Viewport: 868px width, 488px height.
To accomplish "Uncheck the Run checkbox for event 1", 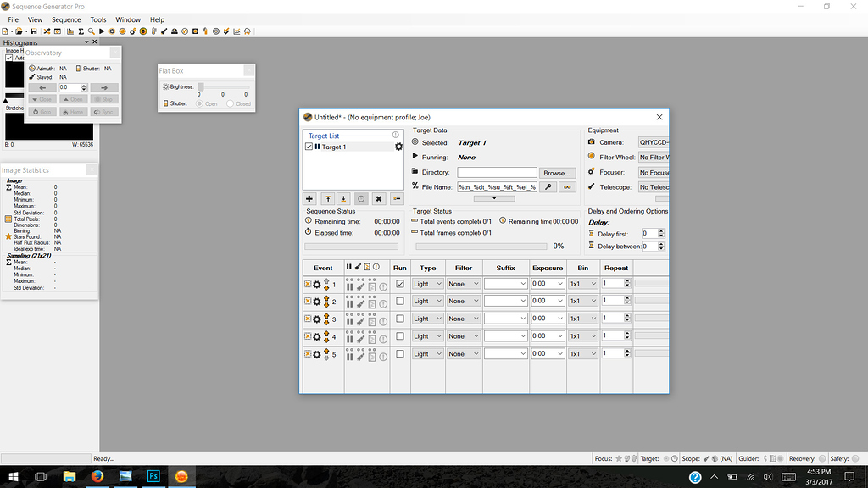I will pyautogui.click(x=400, y=284).
